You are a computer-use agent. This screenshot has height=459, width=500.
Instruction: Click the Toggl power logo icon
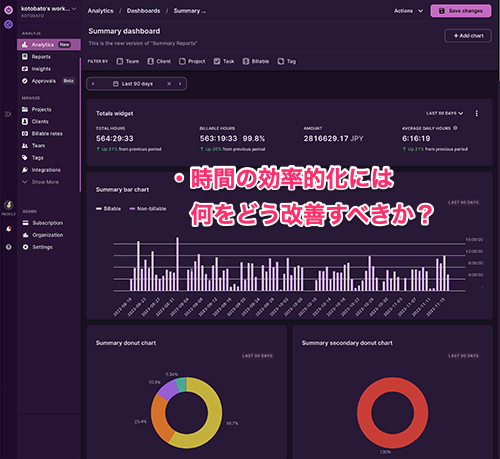coord(9,10)
